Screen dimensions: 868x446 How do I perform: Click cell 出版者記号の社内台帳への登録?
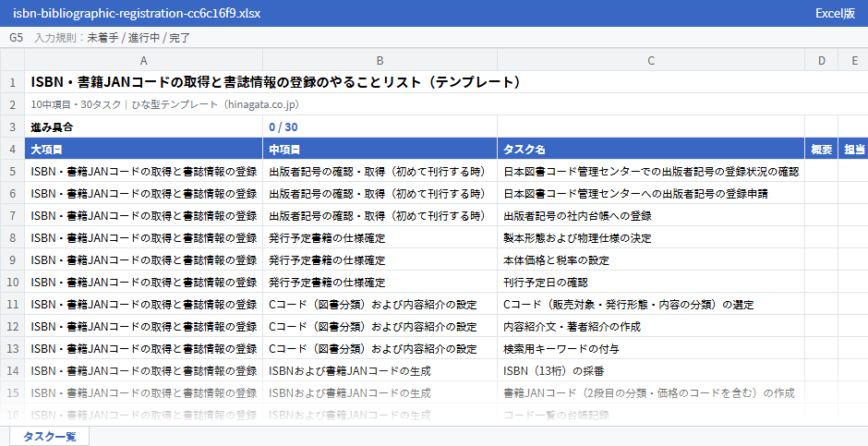click(651, 215)
